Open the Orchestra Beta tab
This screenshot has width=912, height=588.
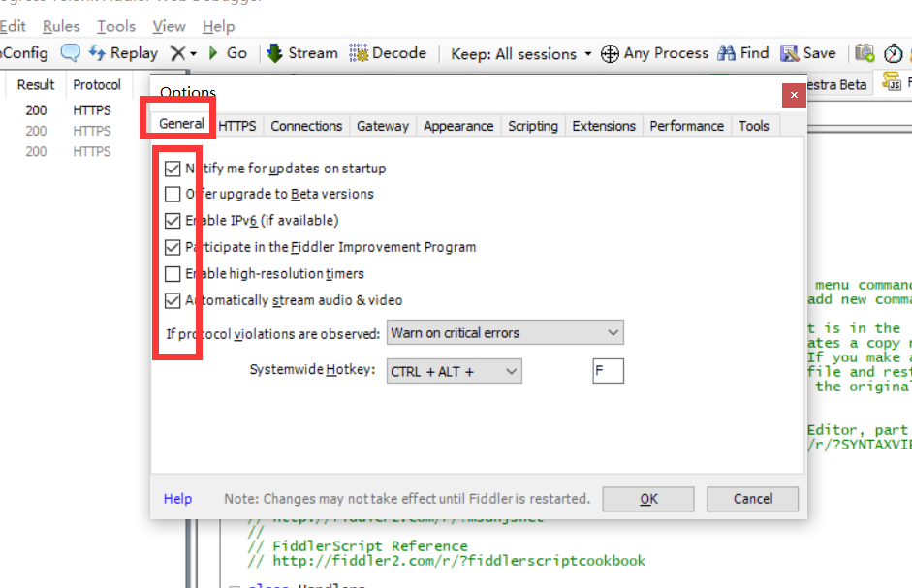pyautogui.click(x=836, y=85)
